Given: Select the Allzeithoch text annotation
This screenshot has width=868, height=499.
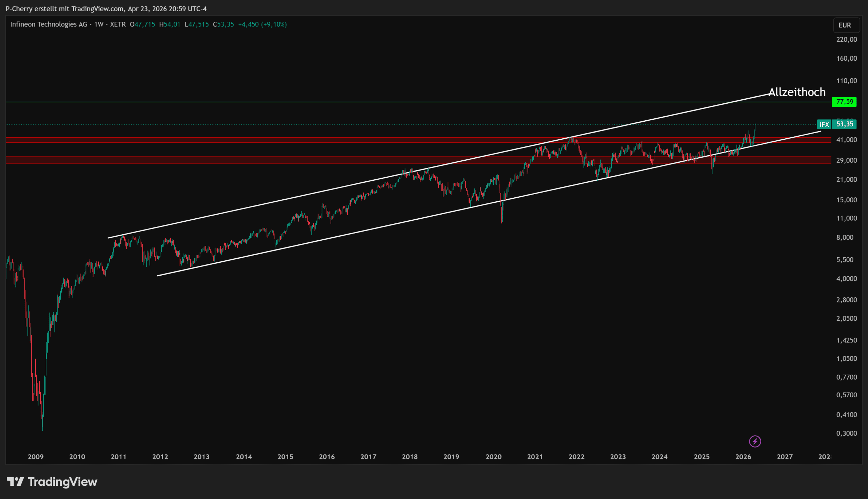Looking at the screenshot, I should (797, 92).
